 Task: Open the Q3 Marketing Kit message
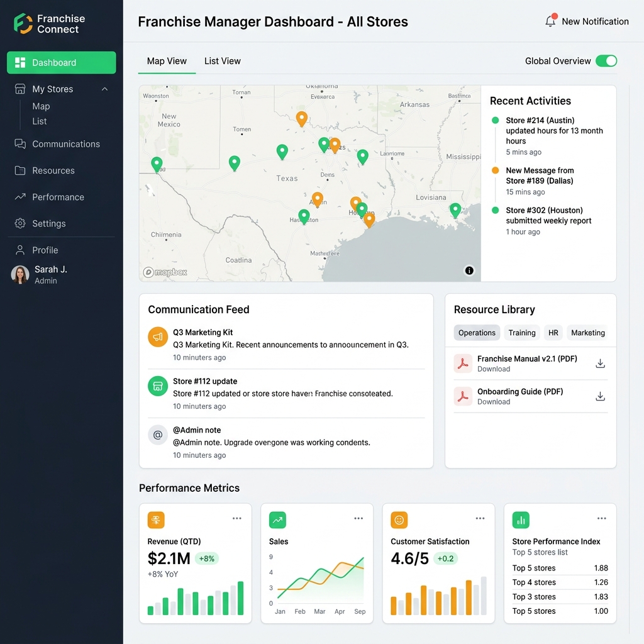286,345
